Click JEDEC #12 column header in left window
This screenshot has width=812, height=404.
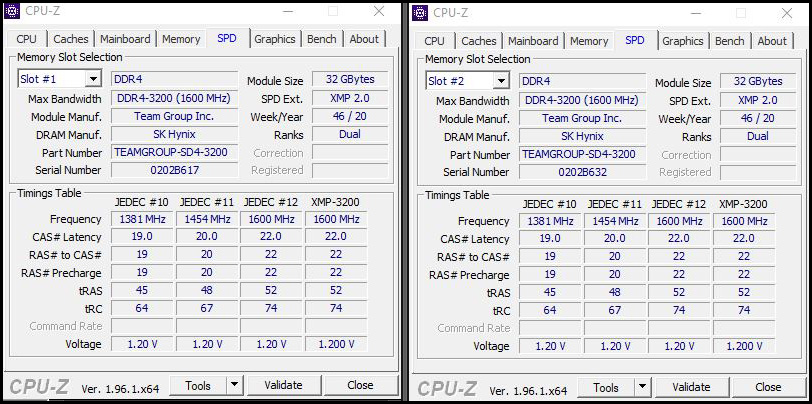click(x=271, y=202)
